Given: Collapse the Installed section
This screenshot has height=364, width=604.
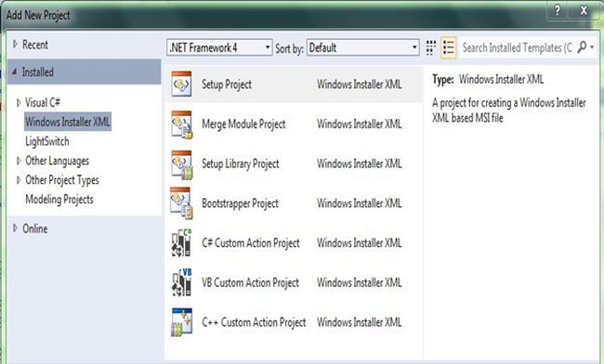Looking at the screenshot, I should 15,71.
